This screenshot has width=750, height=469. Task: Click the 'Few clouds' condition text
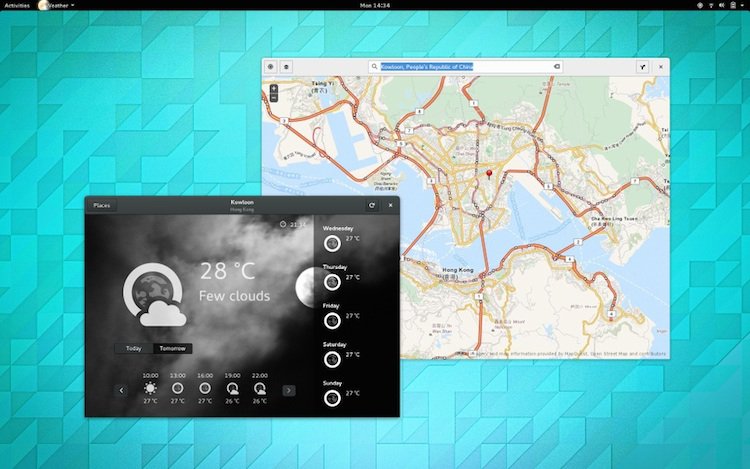(234, 296)
